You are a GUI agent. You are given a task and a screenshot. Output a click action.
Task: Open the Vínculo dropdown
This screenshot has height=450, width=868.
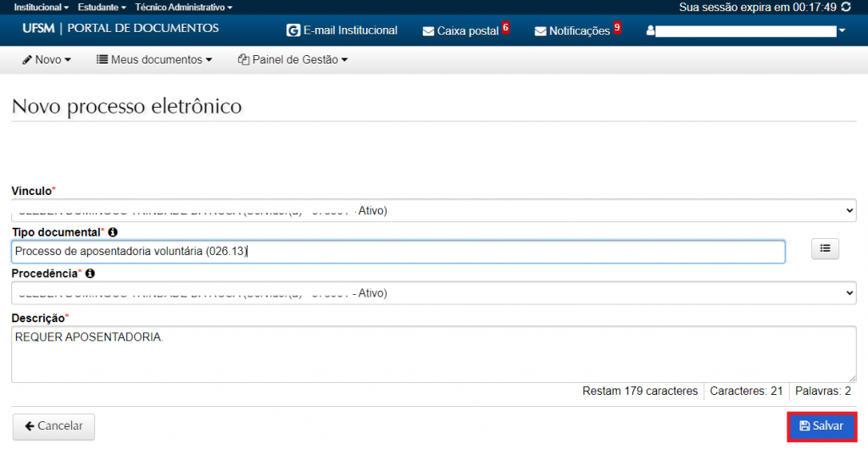click(x=433, y=210)
